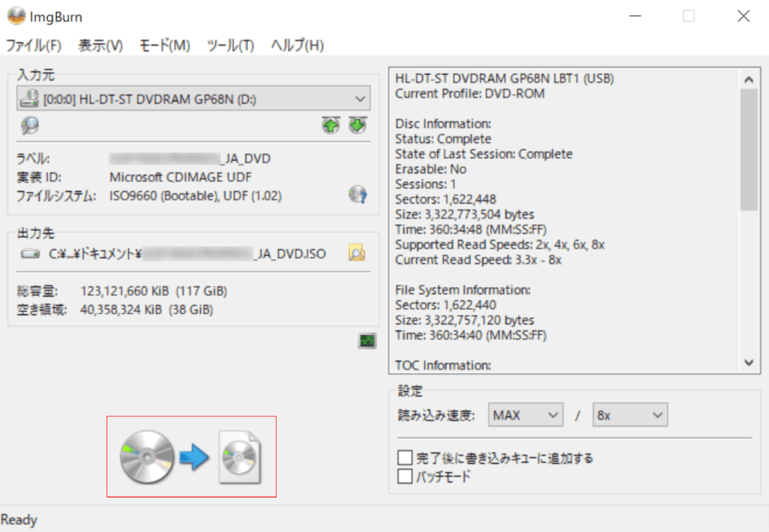Screen dimensions: 769x532
Task: Click the 'Erasable: No' line
Action: (431, 169)
